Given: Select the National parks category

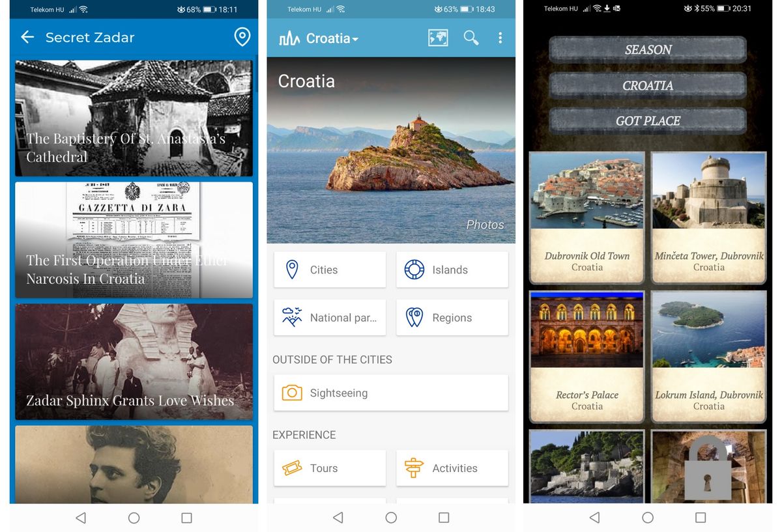Looking at the screenshot, I should pos(330,318).
